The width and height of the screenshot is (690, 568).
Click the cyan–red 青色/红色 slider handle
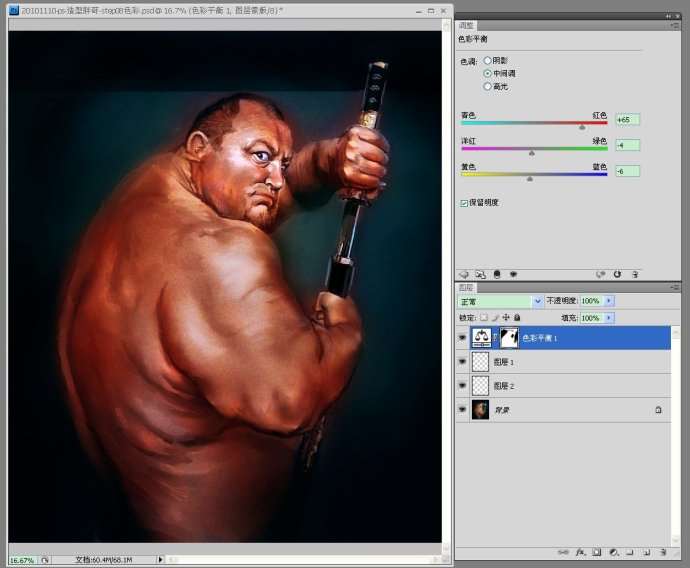tap(582, 127)
